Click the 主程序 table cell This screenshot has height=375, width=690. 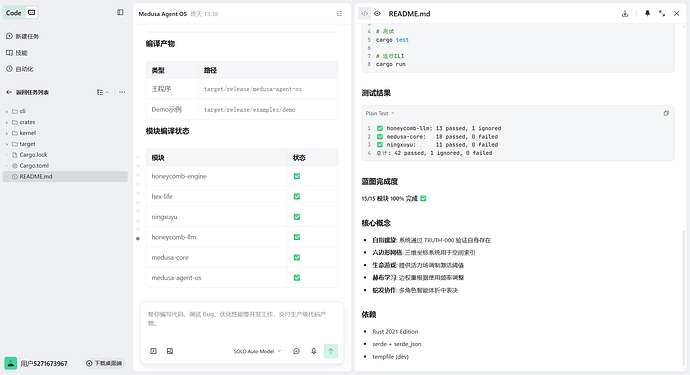172,89
